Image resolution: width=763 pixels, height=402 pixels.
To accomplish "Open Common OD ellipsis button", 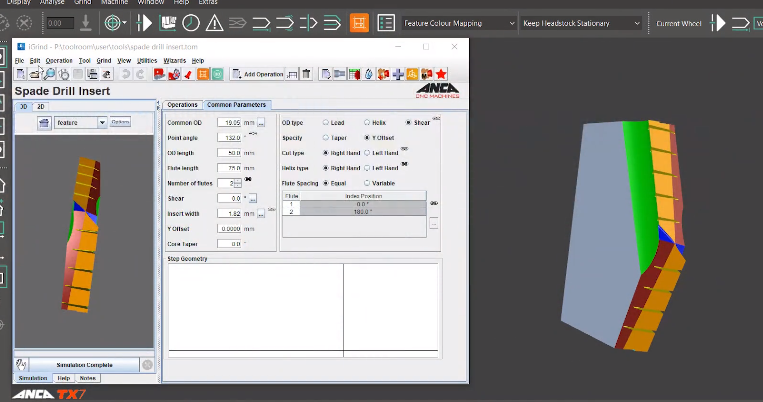I will click(x=261, y=123).
